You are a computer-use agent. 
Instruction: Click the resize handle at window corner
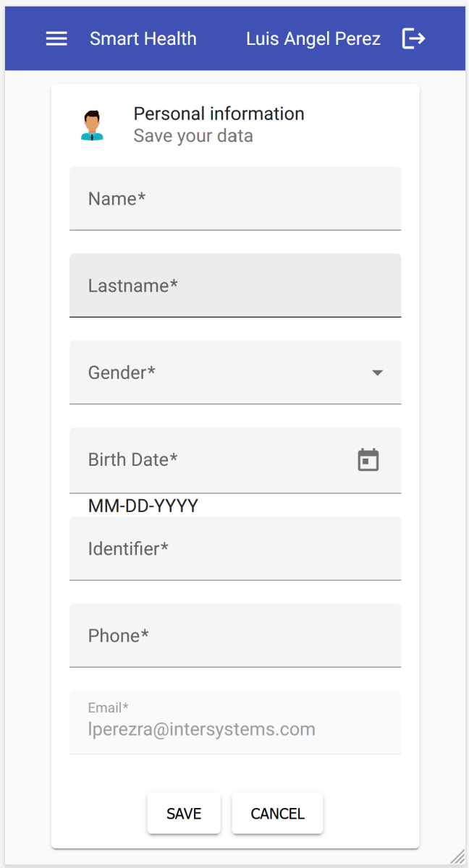[458, 857]
